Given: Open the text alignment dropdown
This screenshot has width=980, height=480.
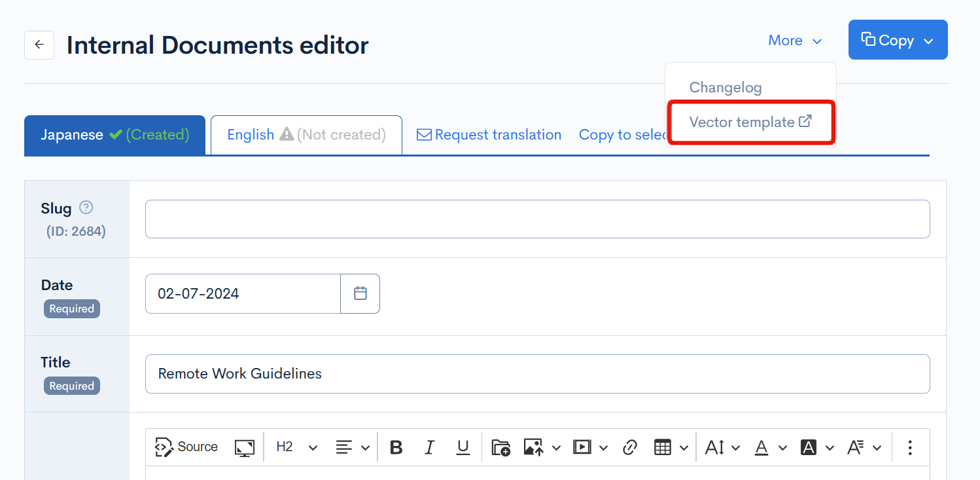Looking at the screenshot, I should pyautogui.click(x=353, y=447).
